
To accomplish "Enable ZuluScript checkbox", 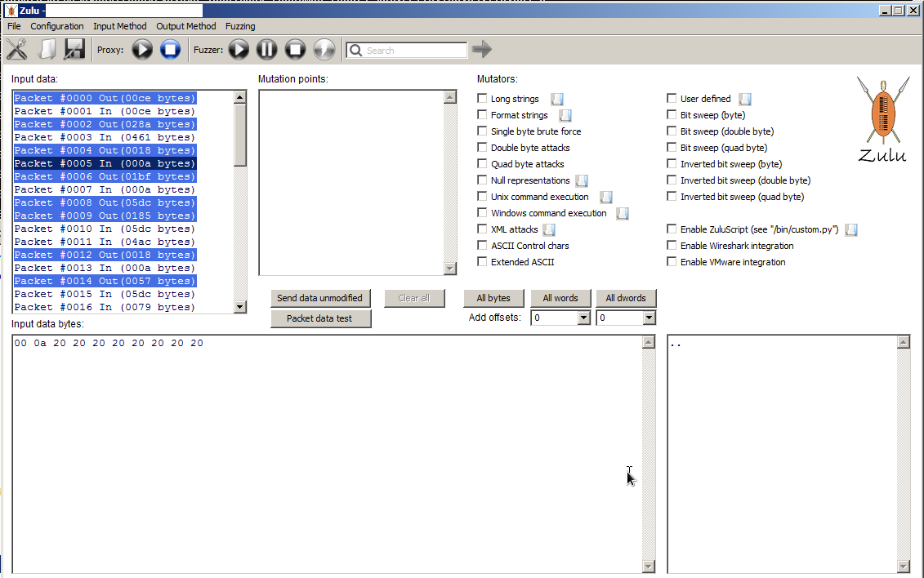I will point(672,229).
